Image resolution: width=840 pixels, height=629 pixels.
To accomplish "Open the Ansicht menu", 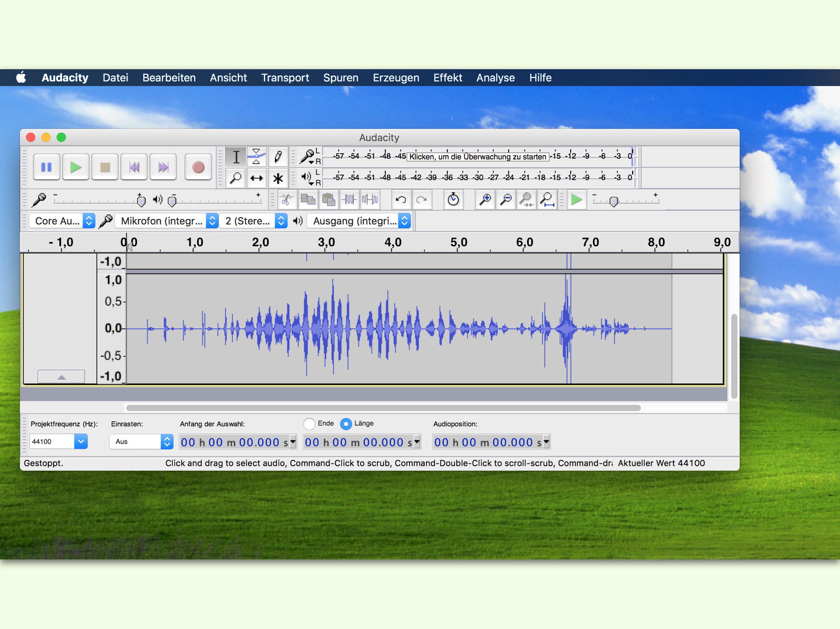I will pos(228,78).
